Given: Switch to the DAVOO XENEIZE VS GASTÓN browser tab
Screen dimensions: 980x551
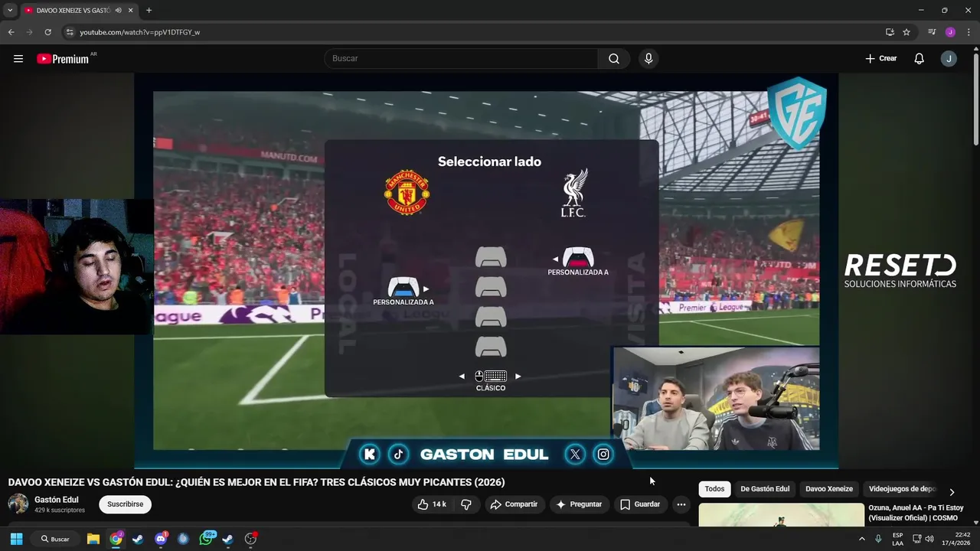Looking at the screenshot, I should coord(73,10).
